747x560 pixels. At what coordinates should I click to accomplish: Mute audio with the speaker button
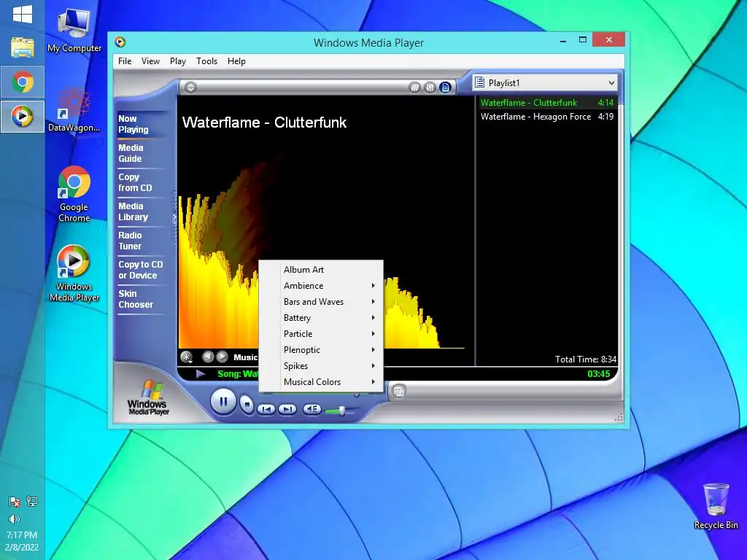pos(312,408)
